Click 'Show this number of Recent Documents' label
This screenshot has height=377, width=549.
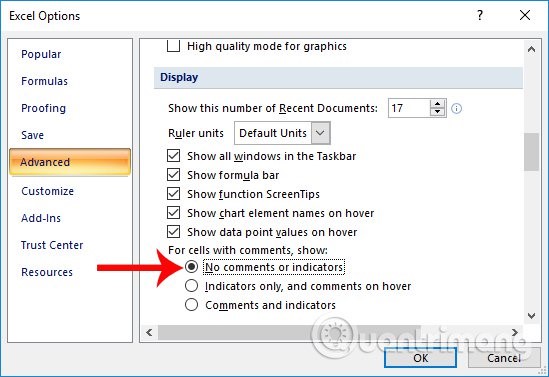[x=273, y=108]
